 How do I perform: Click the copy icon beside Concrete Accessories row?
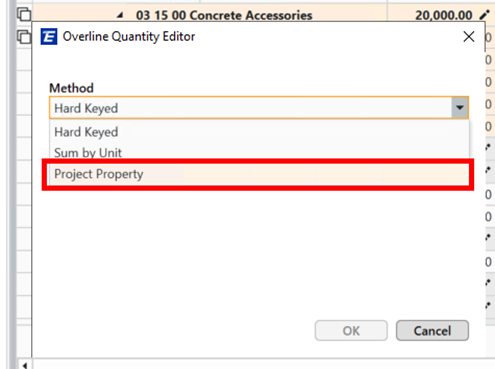[x=24, y=15]
